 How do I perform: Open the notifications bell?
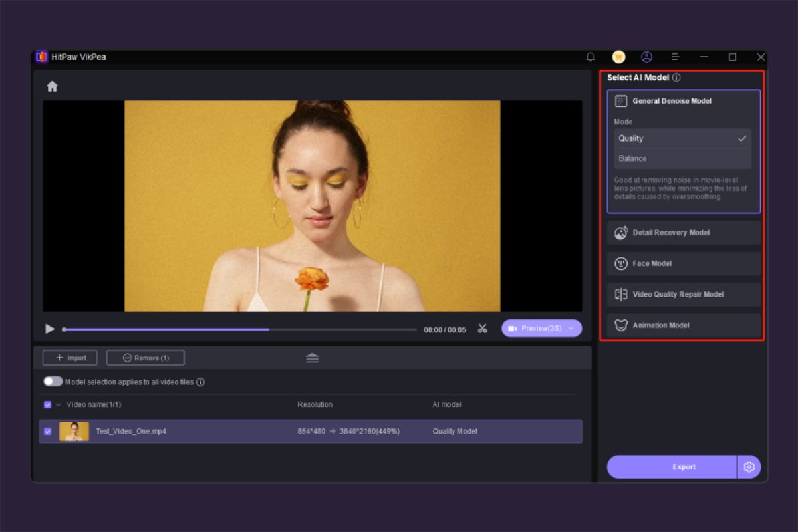click(x=590, y=57)
